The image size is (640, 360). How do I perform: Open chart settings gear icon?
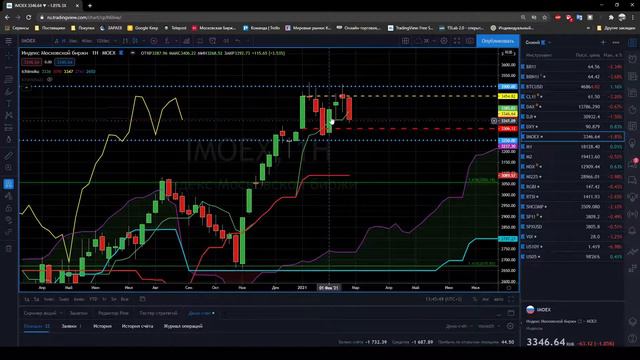point(444,41)
